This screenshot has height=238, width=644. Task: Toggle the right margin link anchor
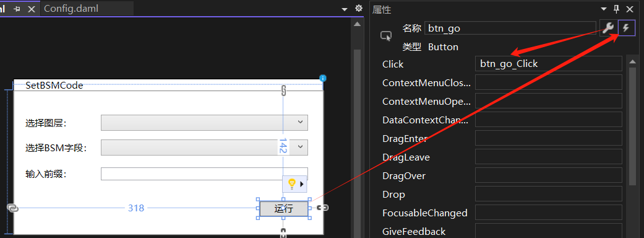323,208
